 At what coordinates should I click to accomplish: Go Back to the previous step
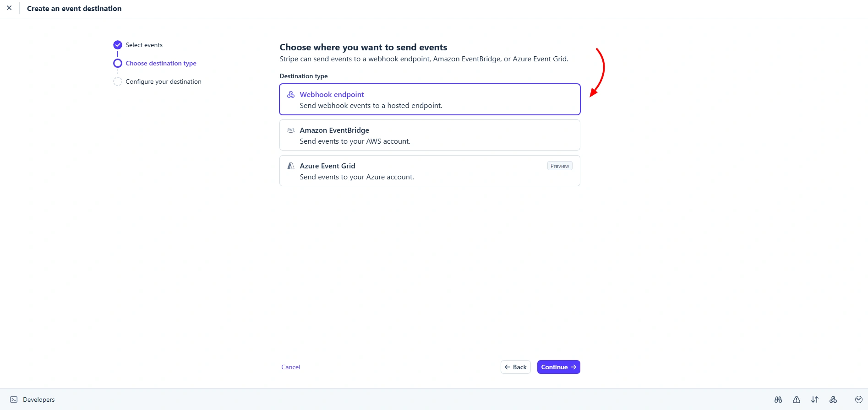[516, 367]
